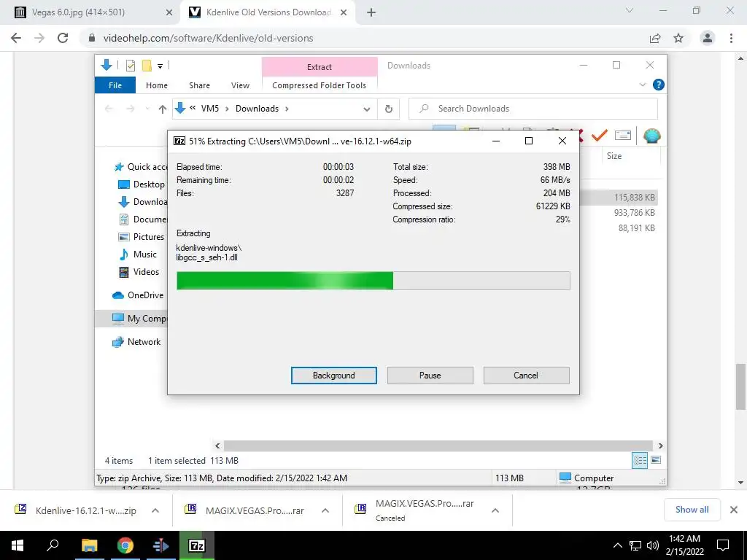Click Downloads in the address breadcrumb
This screenshot has width=747, height=560.
(257, 109)
